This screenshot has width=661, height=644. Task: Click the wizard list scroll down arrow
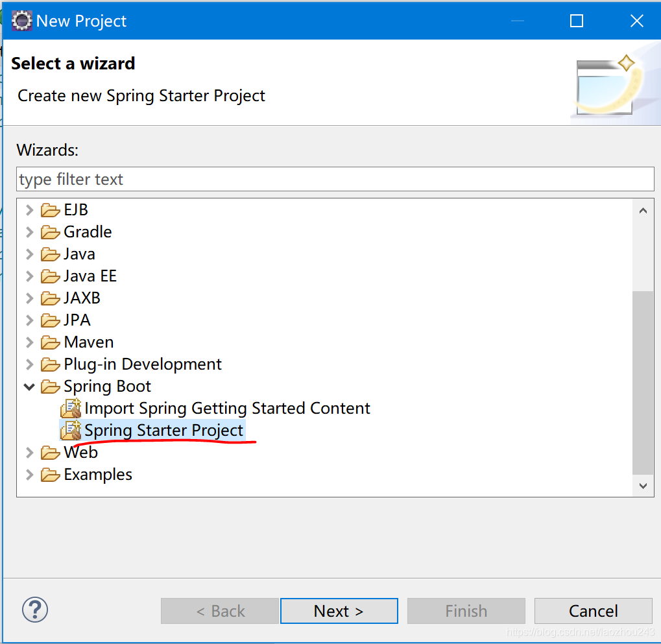[643, 486]
